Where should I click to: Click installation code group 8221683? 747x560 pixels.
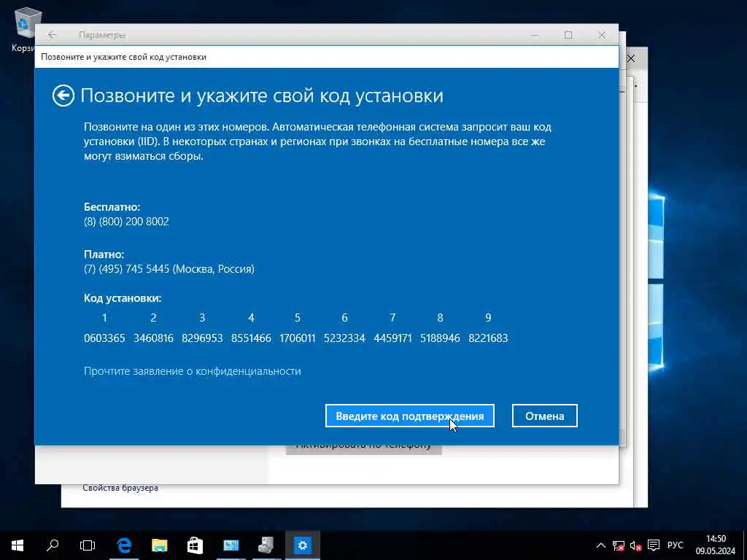(488, 338)
